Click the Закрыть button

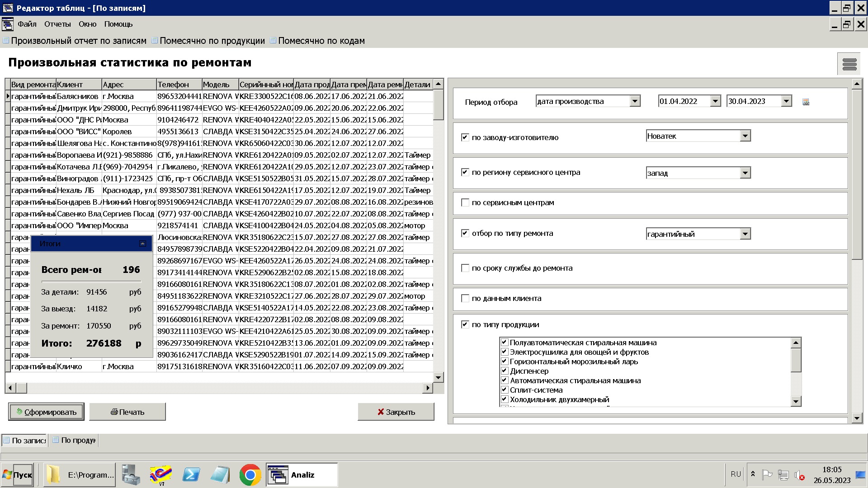tap(395, 411)
